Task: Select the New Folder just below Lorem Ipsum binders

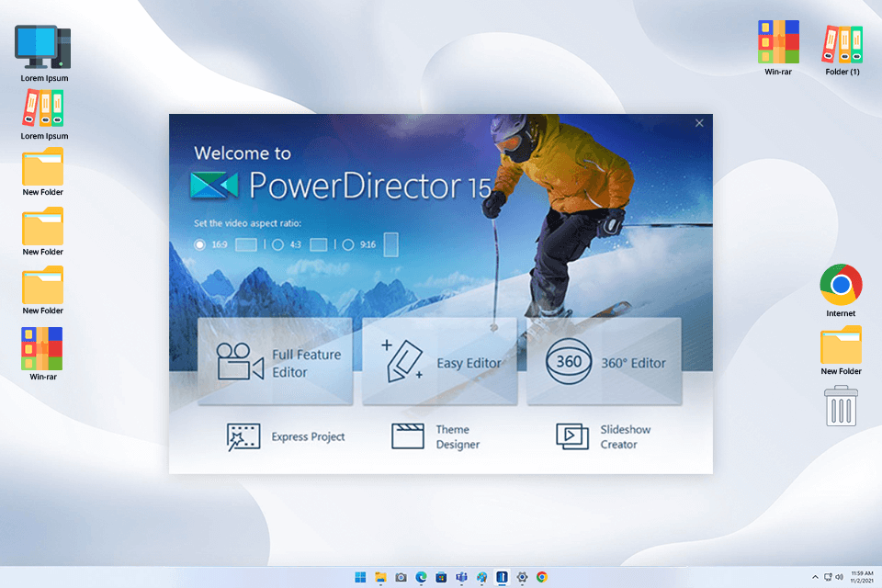Action: pos(43,172)
